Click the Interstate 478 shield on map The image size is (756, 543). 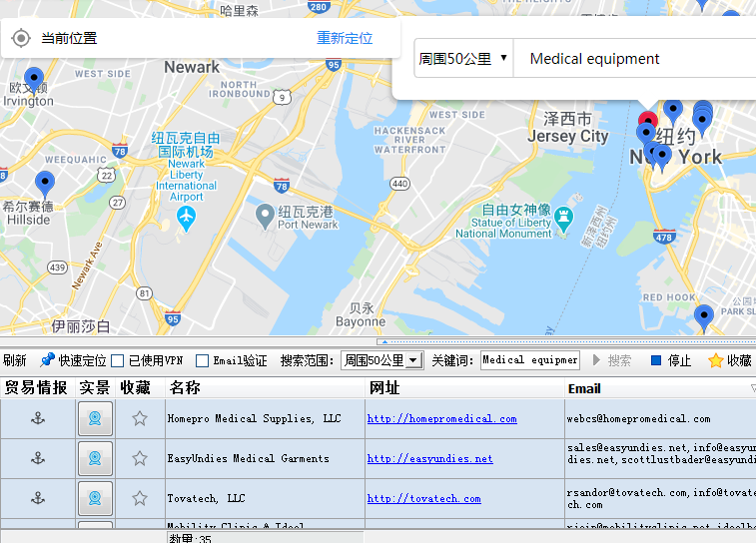tap(664, 237)
